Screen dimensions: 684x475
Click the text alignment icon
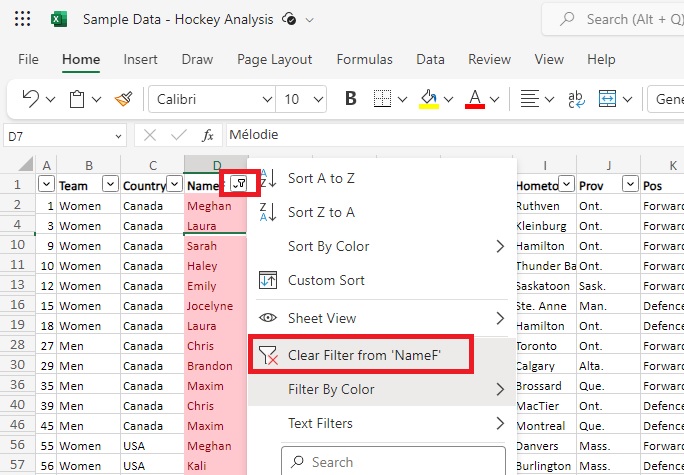point(530,99)
